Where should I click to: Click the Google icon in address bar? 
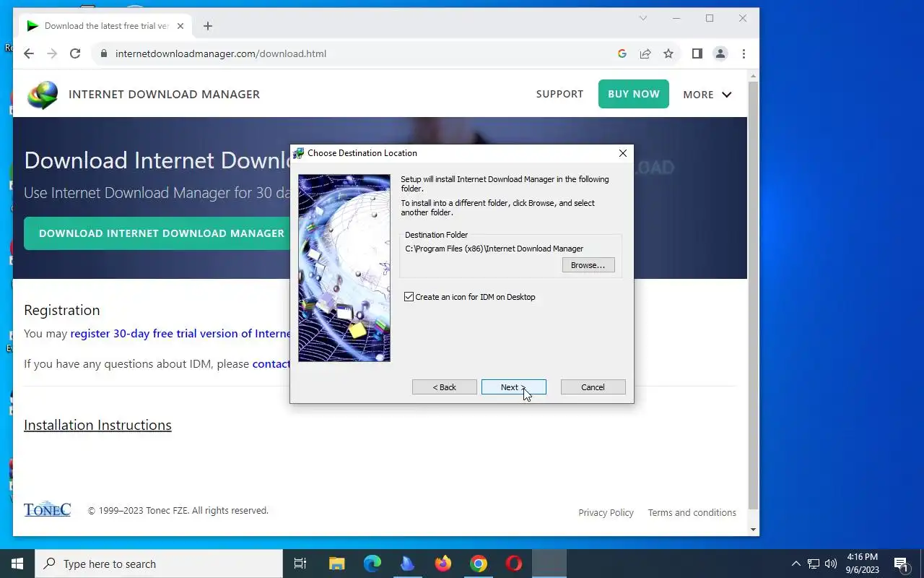(622, 53)
